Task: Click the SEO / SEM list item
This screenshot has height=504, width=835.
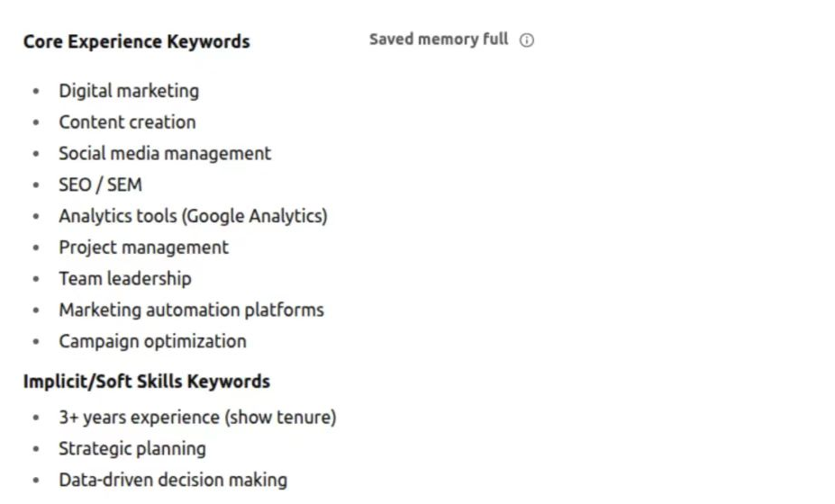Action: 101,184
